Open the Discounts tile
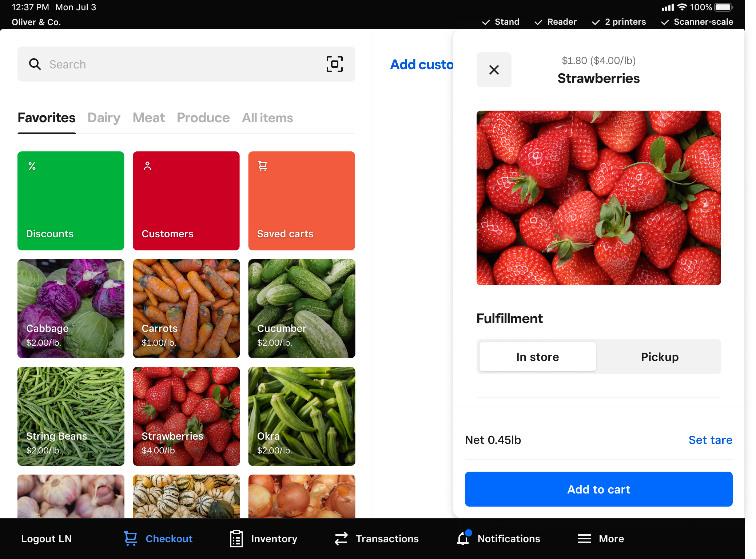This screenshot has height=559, width=756. (x=71, y=201)
